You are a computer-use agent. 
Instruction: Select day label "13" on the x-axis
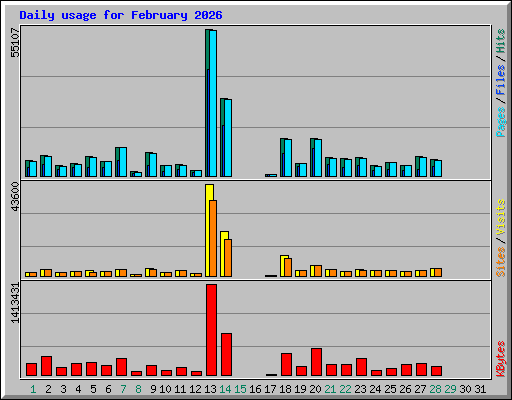pos(210,389)
